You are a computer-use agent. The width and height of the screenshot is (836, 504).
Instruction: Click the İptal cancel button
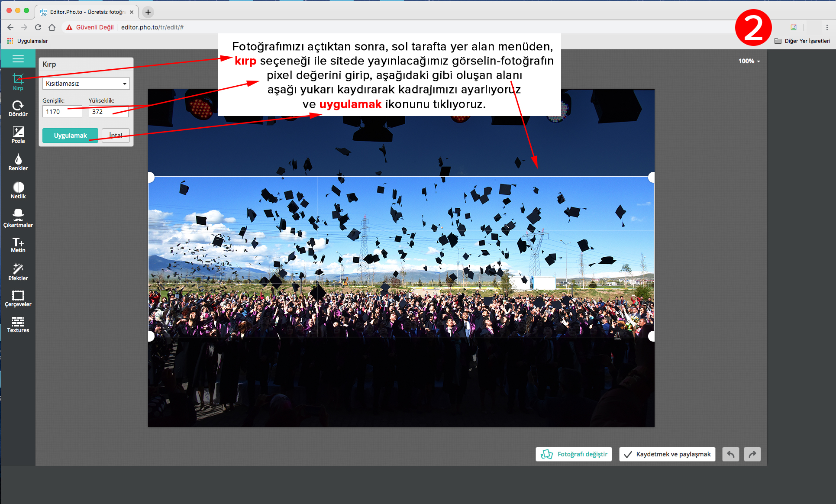click(116, 136)
